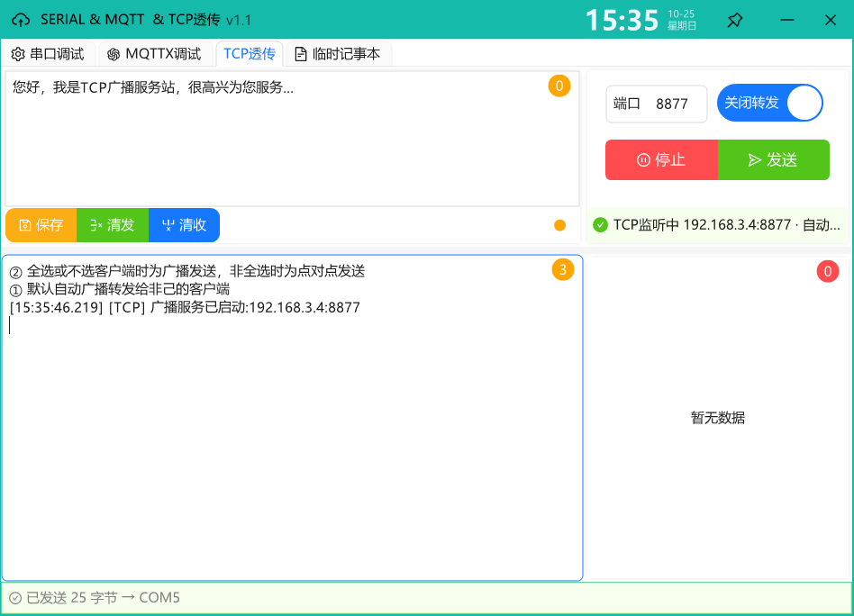Click the 暂无数据 placeholder text

pyautogui.click(x=718, y=418)
